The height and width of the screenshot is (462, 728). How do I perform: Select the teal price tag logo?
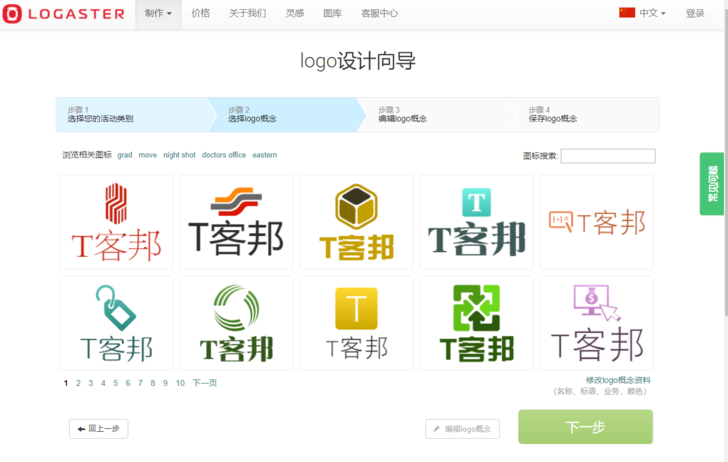tap(116, 324)
